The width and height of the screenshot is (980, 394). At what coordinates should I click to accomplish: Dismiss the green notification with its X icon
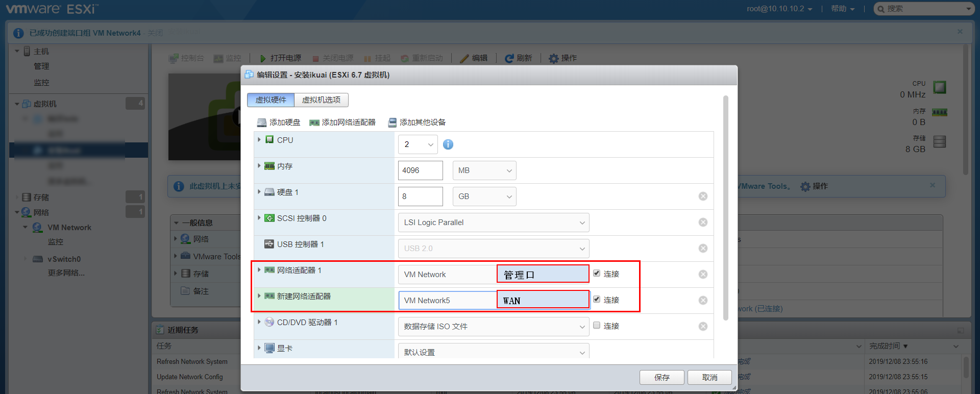(x=960, y=32)
